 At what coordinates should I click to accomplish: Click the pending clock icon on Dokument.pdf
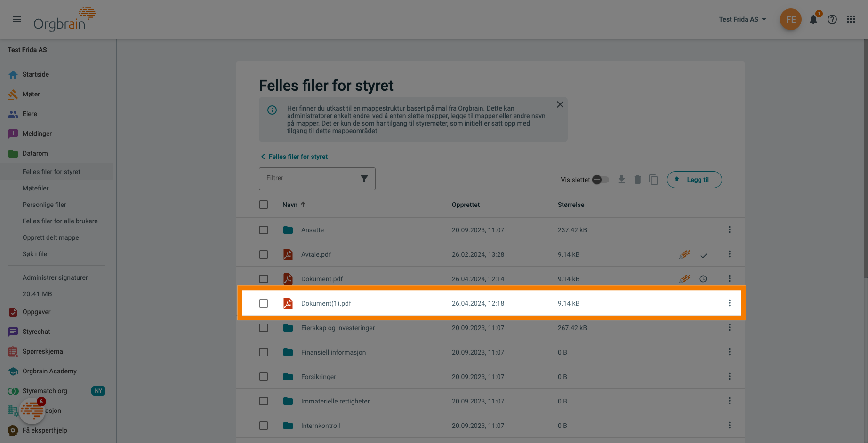[703, 279]
